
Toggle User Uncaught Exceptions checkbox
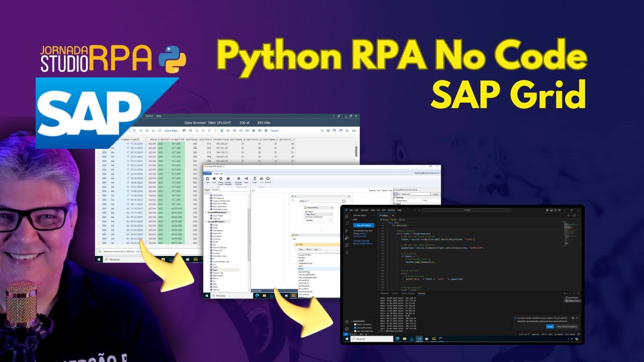point(355,331)
